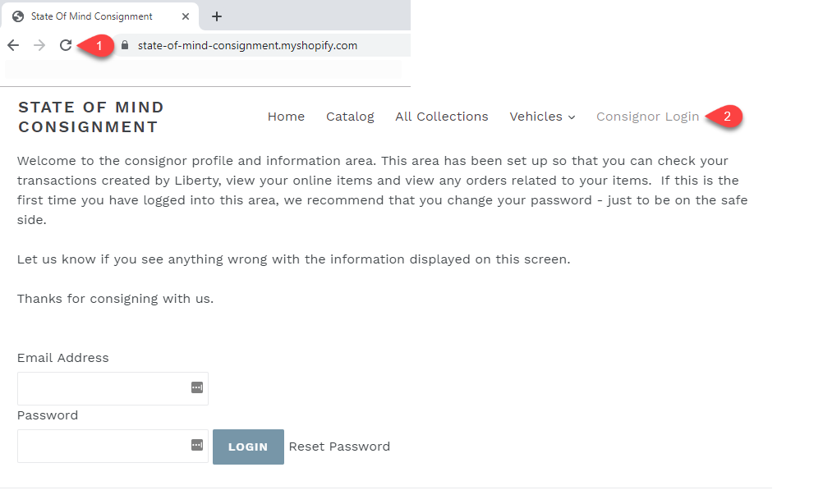The width and height of the screenshot is (823, 504).
Task: Switch to the State Of Mind Consignment tab
Action: 99,16
